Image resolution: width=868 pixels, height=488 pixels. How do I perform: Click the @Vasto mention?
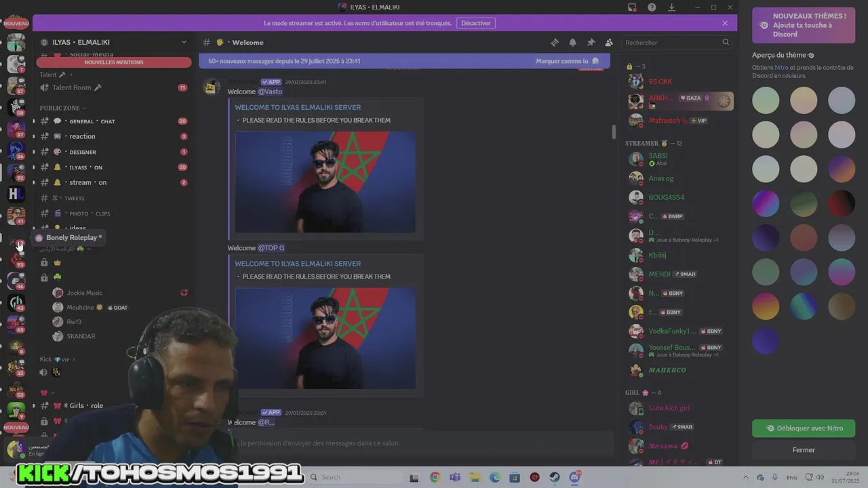[x=270, y=91]
